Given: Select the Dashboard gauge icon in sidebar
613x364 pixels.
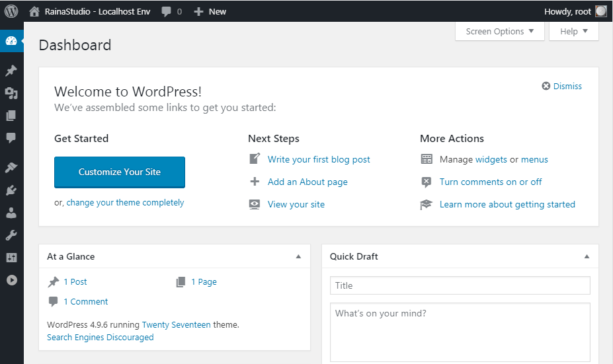Looking at the screenshot, I should tap(11, 40).
